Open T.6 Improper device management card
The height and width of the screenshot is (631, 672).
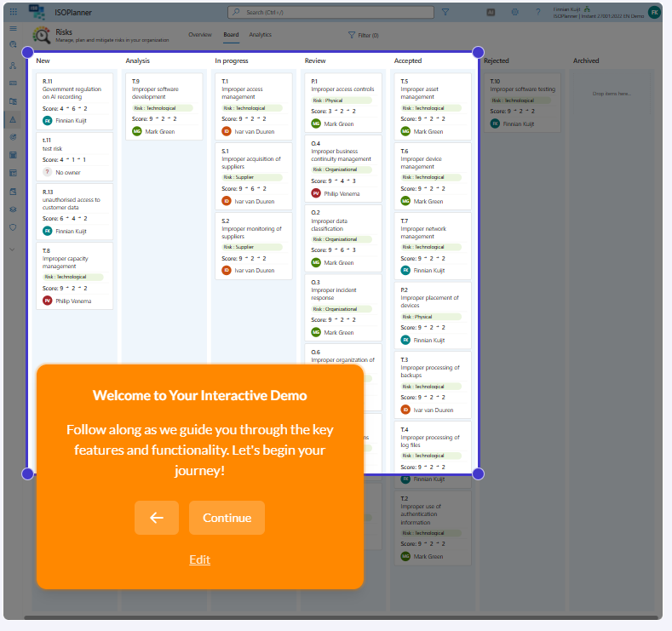(433, 176)
